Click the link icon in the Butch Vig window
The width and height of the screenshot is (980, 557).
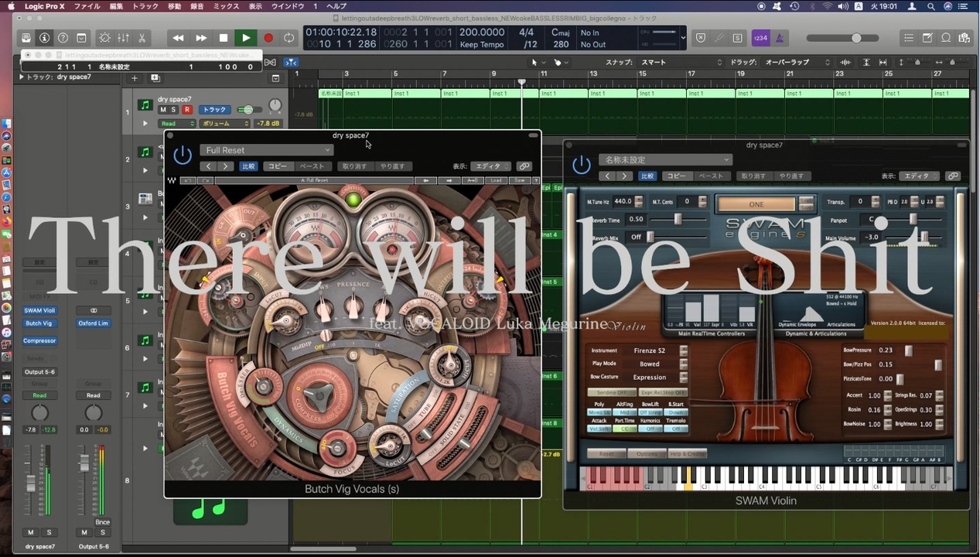[524, 166]
